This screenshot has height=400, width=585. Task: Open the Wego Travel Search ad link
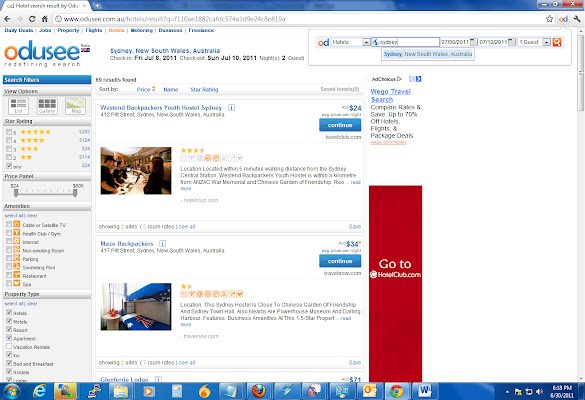(390, 96)
